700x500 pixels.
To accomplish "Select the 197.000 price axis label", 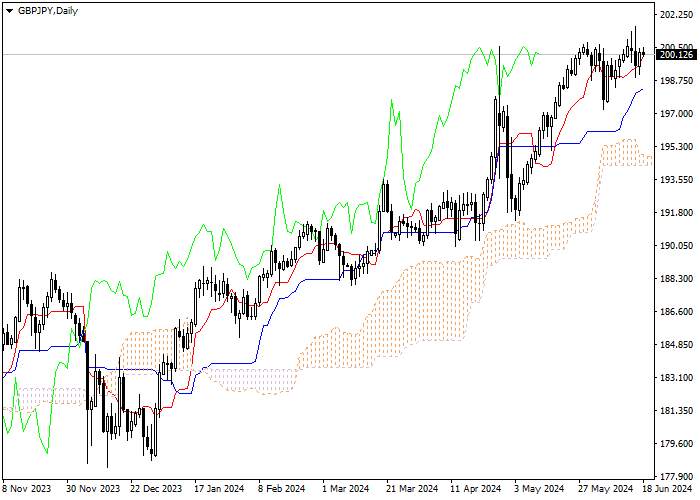I will [x=676, y=114].
